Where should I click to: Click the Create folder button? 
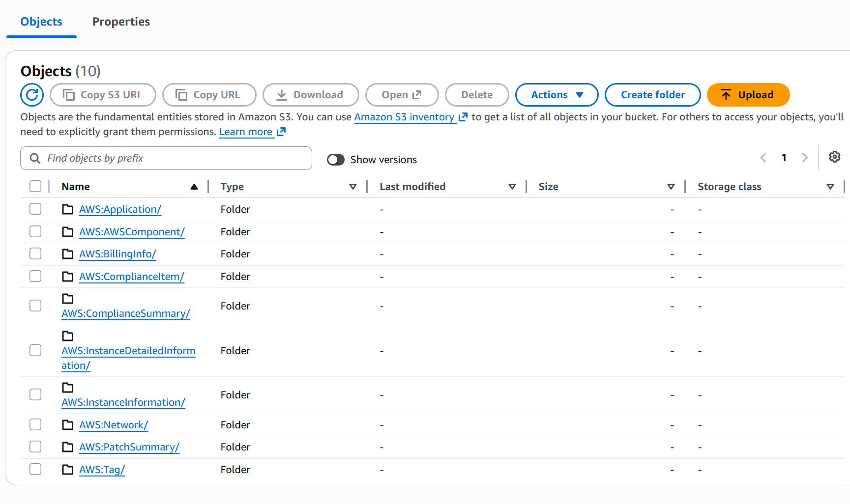coord(653,95)
